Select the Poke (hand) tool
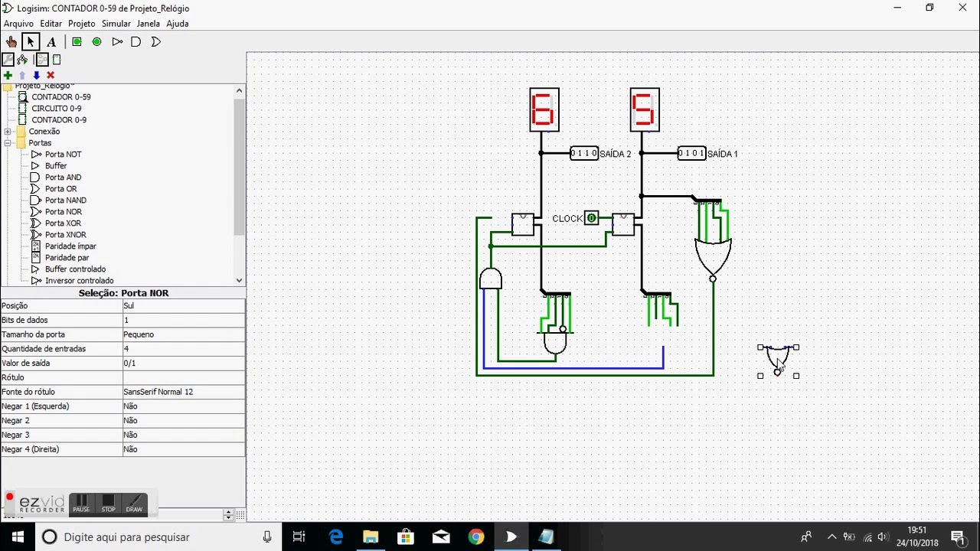Screen dimensions: 980x551 11,42
